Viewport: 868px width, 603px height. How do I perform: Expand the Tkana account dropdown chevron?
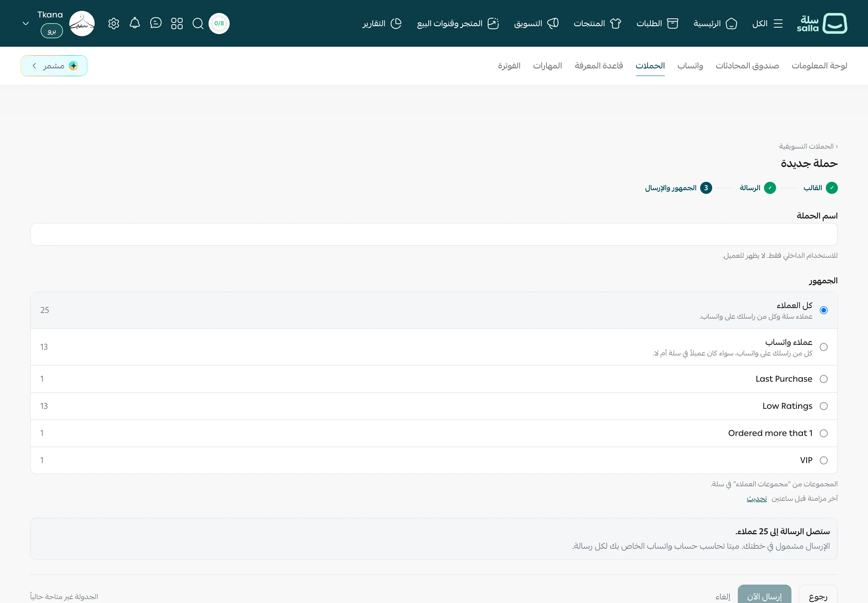tap(26, 24)
